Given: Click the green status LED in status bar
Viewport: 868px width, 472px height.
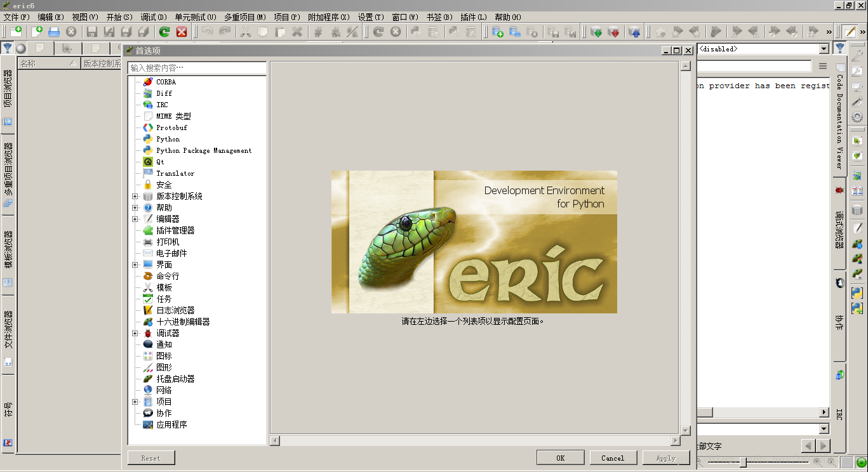Looking at the screenshot, I should pos(861,462).
